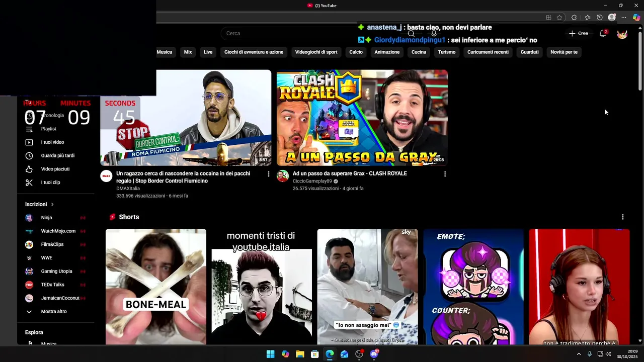This screenshot has height=362, width=644.
Task: Click the Crea create button
Action: pyautogui.click(x=578, y=33)
